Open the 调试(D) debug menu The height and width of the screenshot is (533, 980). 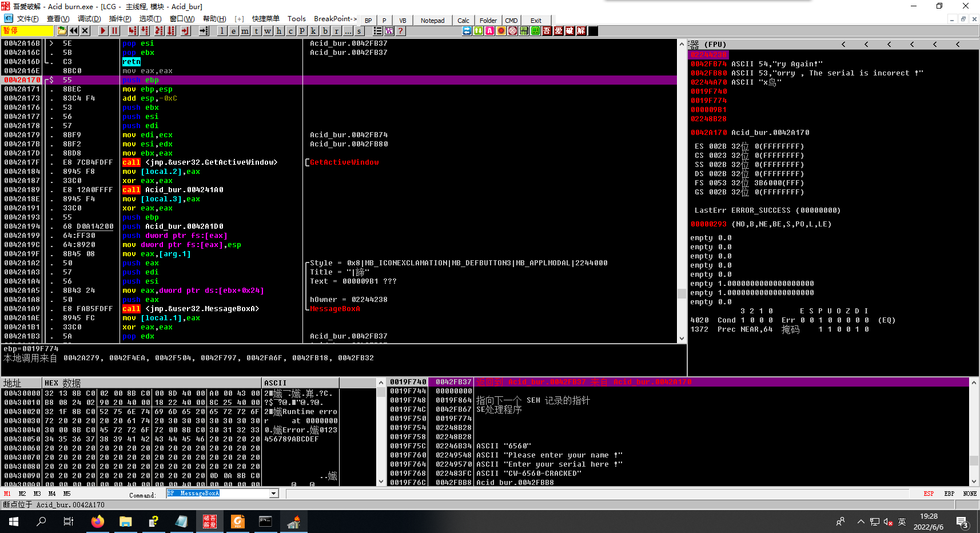(x=88, y=19)
